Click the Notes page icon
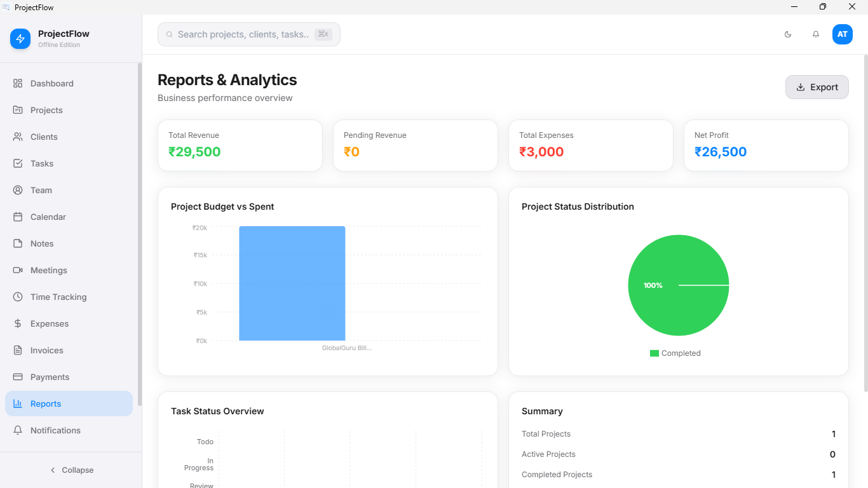The image size is (868, 488). [x=18, y=243]
